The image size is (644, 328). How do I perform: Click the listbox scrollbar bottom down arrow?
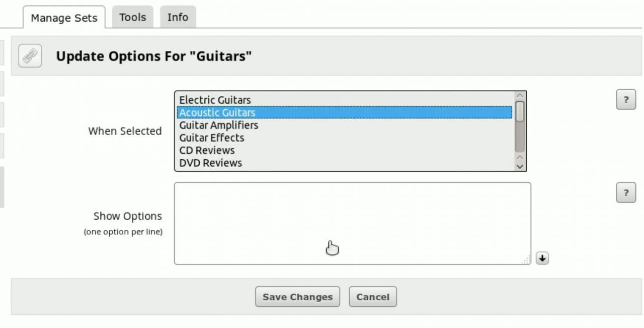(520, 166)
